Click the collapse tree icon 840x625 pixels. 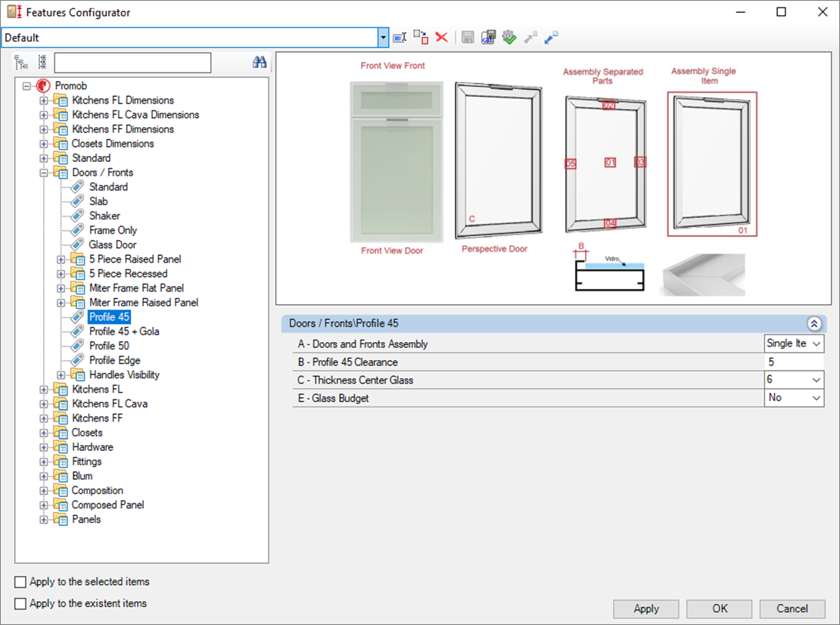(42, 63)
